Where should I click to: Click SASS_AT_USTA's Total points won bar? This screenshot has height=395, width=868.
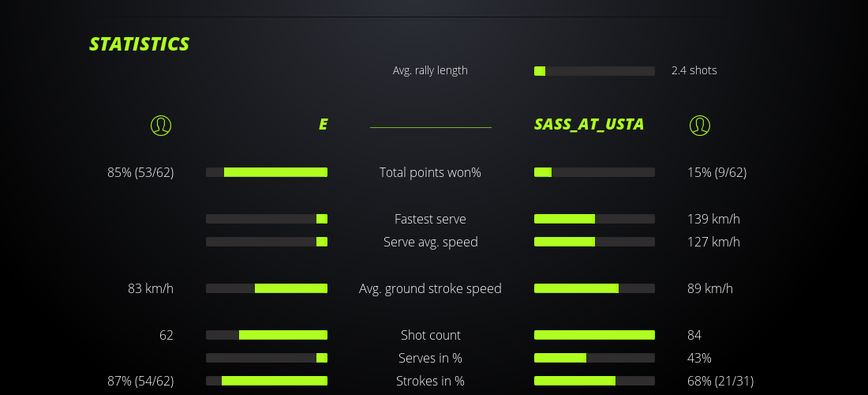(x=594, y=172)
